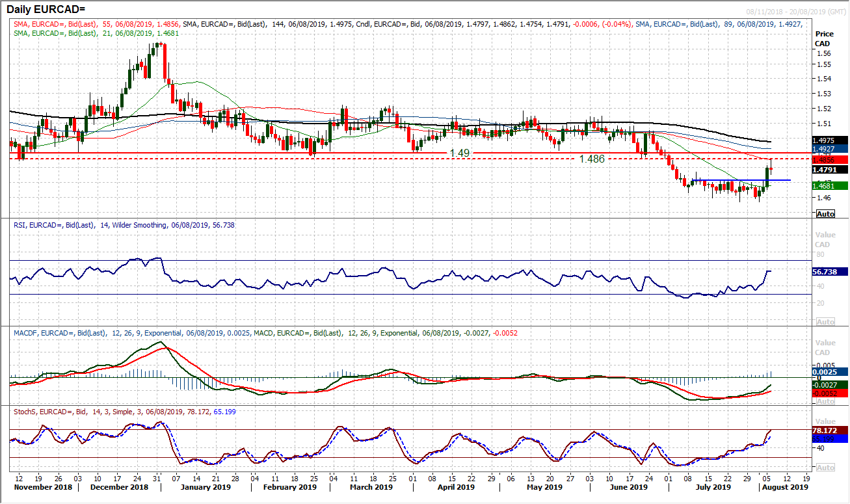Click 'January 2019' on the time axis
This screenshot has height=504, width=850.
(205, 486)
